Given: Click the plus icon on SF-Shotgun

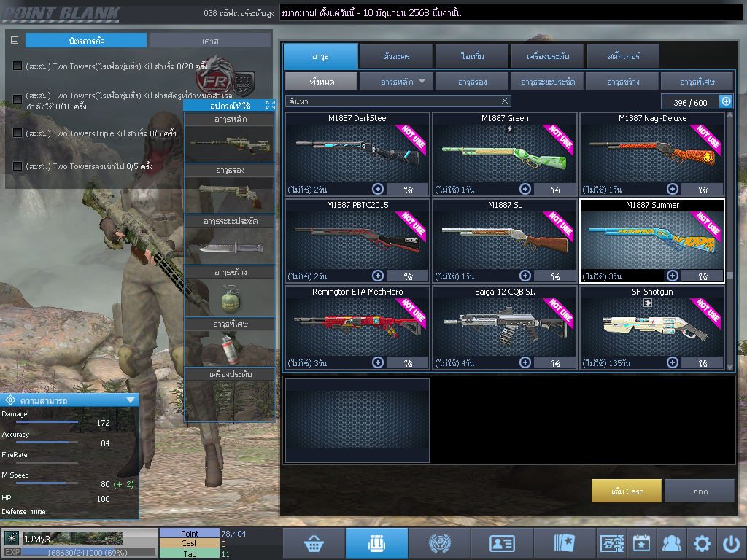Looking at the screenshot, I should 672,362.
